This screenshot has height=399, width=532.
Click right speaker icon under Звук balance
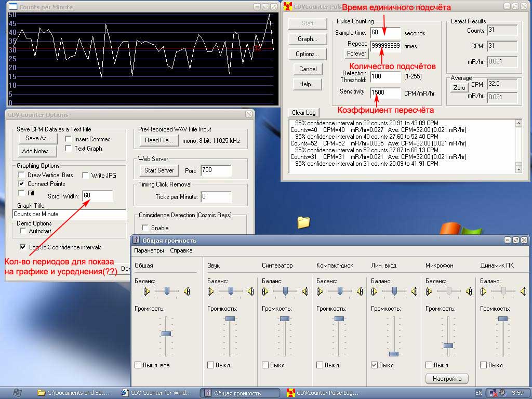tap(251, 292)
